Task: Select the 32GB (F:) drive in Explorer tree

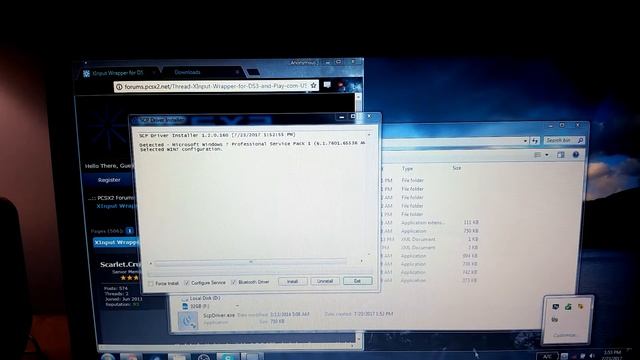Action: (196, 306)
